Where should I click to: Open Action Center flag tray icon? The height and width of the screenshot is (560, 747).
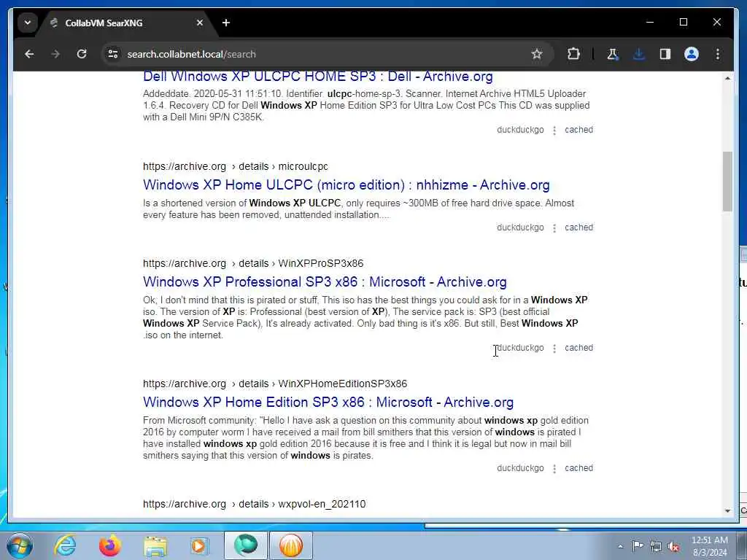pyautogui.click(x=638, y=546)
